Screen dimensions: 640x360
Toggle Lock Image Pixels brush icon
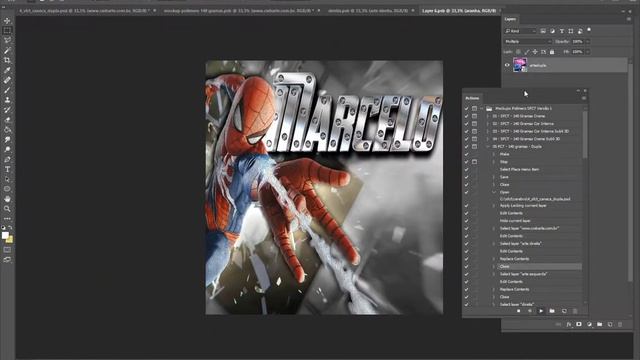(527, 52)
